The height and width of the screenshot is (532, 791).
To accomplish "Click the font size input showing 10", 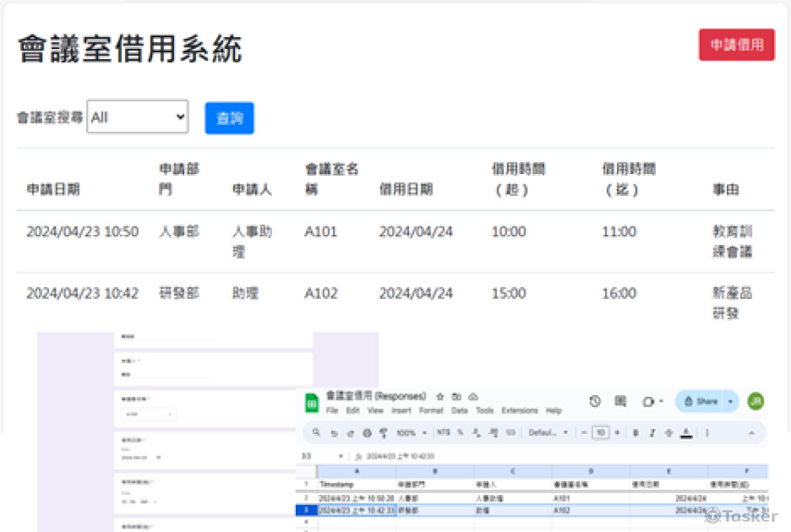I will click(x=600, y=432).
